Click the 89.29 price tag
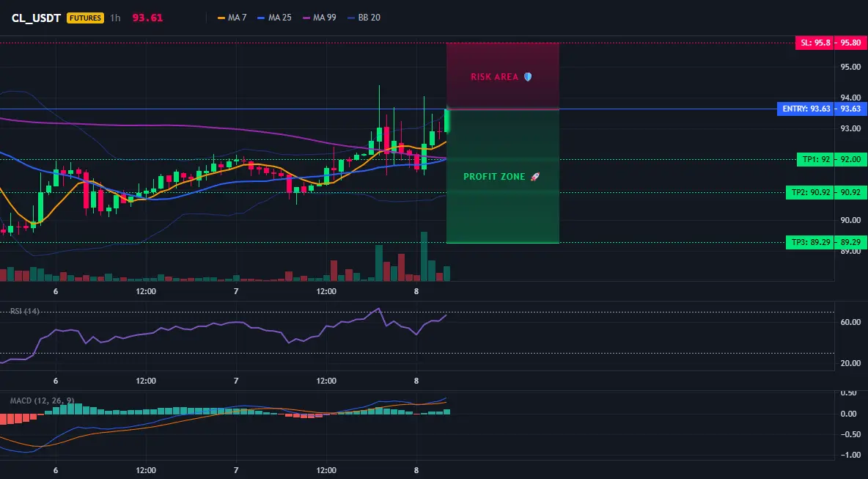This screenshot has width=868, height=479. pyautogui.click(x=850, y=243)
